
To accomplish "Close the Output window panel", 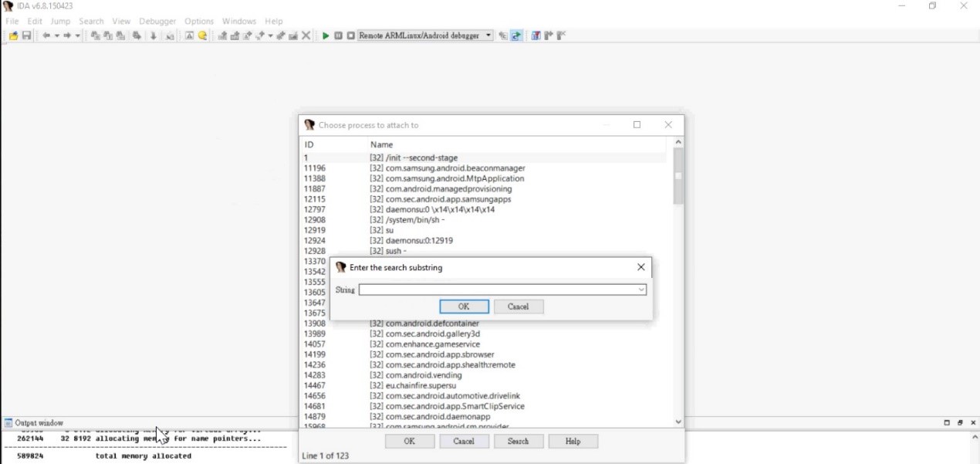I will click(x=973, y=423).
